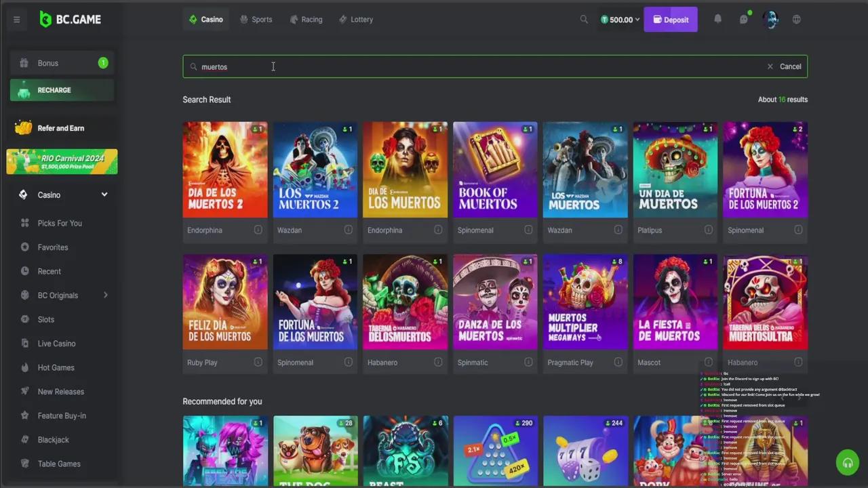Open New Releases in sidebar
Viewport: 868px width, 488px height.
pos(61,392)
